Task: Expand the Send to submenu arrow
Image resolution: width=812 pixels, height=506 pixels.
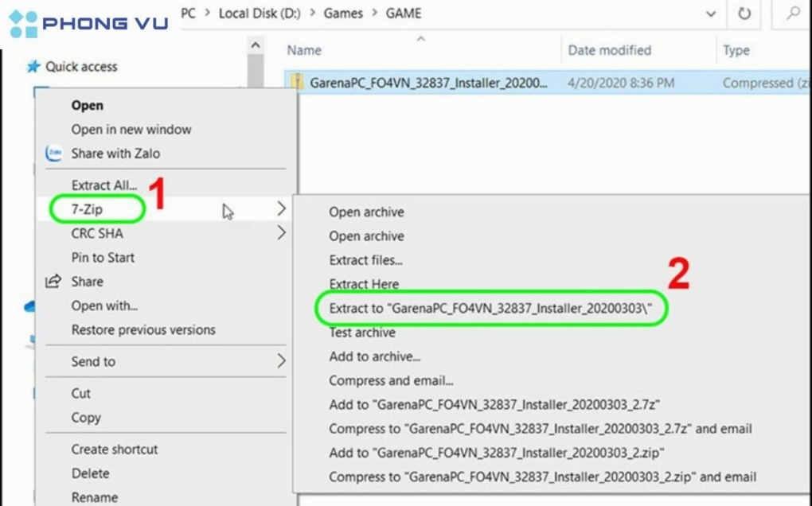Action: coord(281,361)
